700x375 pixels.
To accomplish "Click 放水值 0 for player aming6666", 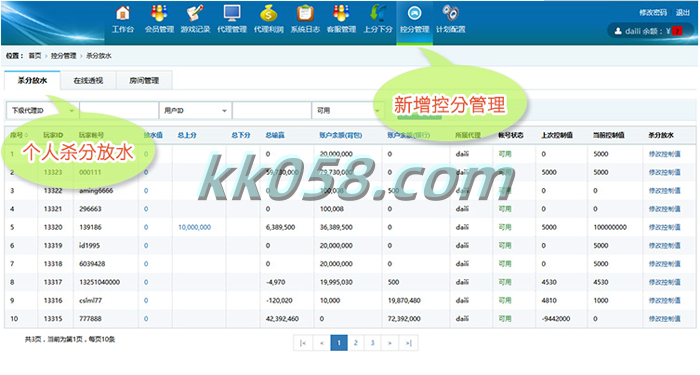I will [x=146, y=191].
